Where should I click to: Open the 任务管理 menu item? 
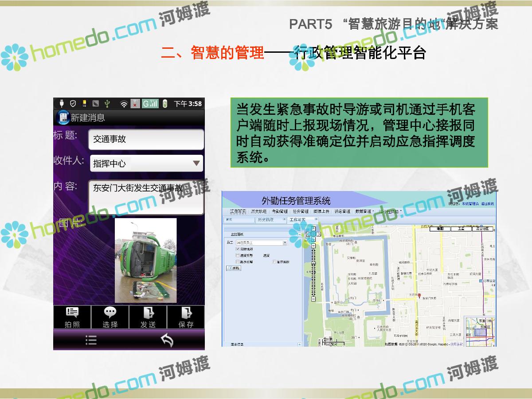(x=301, y=211)
